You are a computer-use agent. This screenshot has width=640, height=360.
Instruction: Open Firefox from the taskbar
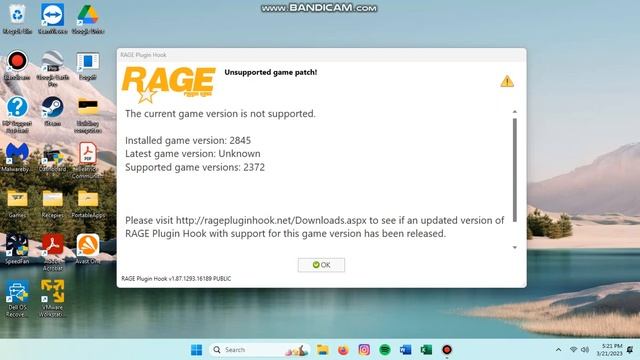coord(343,350)
